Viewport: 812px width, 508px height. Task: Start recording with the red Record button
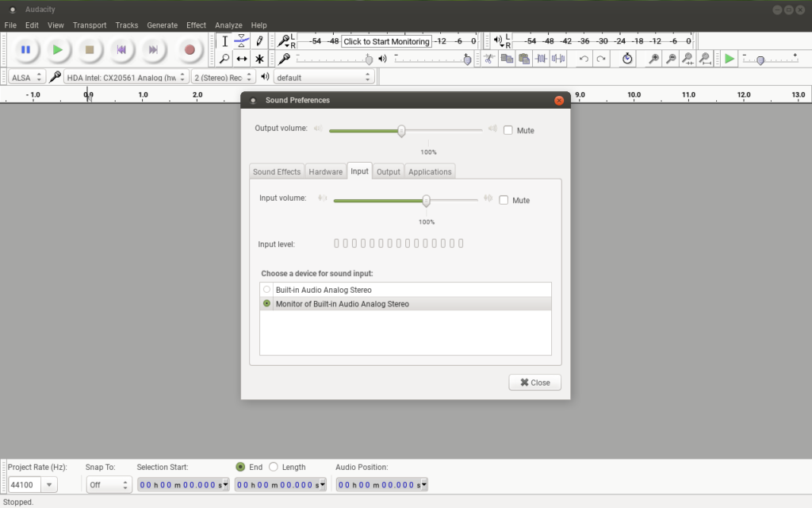(x=190, y=50)
